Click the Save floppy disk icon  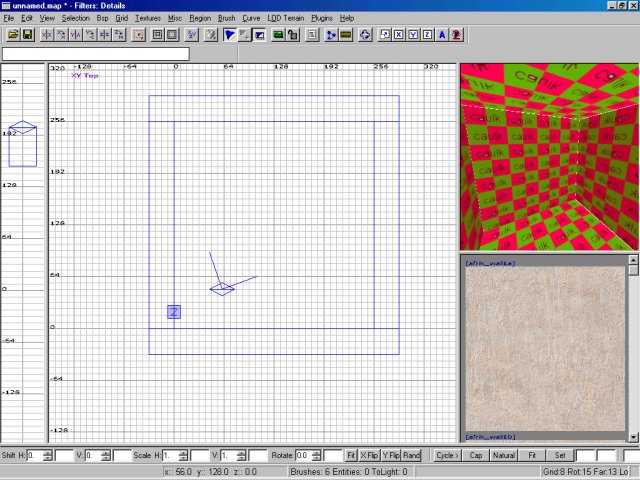tap(27, 34)
